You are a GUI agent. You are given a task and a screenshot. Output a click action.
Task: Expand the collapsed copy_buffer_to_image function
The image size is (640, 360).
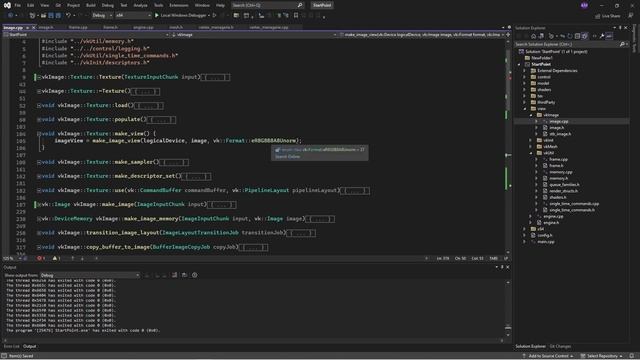point(39,247)
